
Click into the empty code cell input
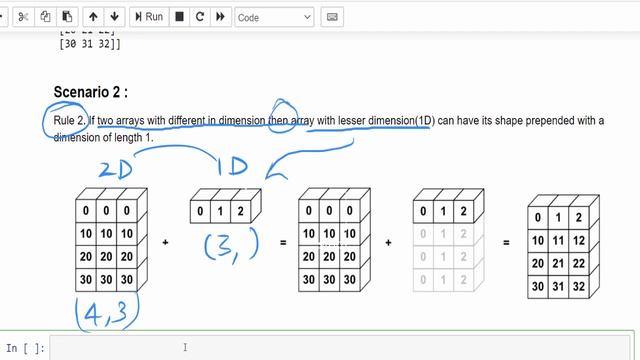coord(340,347)
